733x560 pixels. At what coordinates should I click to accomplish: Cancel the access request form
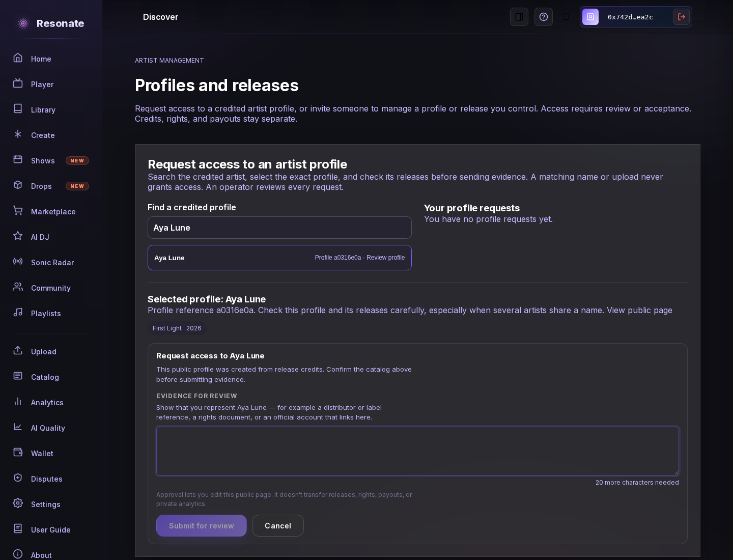click(278, 526)
